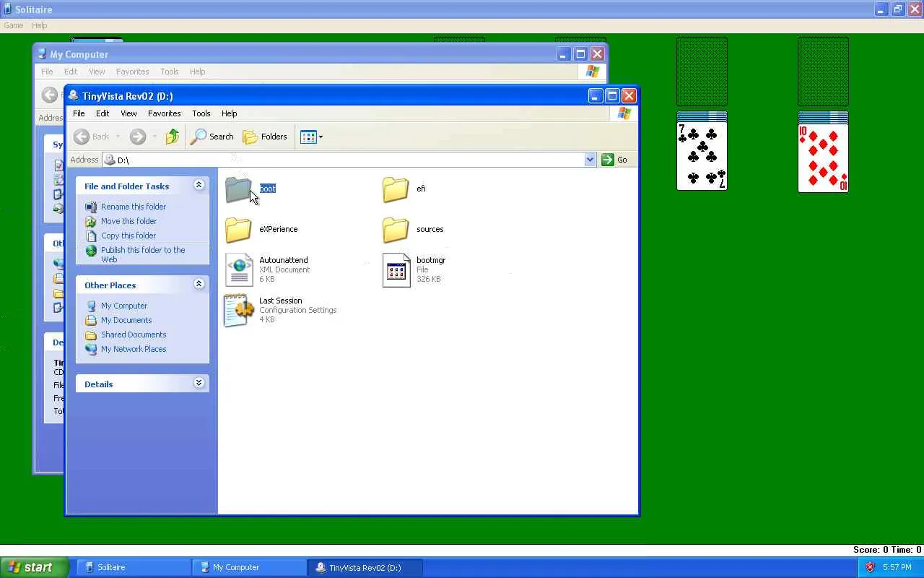This screenshot has height=578, width=924.
Task: Collapse the Other Places panel
Action: point(199,285)
